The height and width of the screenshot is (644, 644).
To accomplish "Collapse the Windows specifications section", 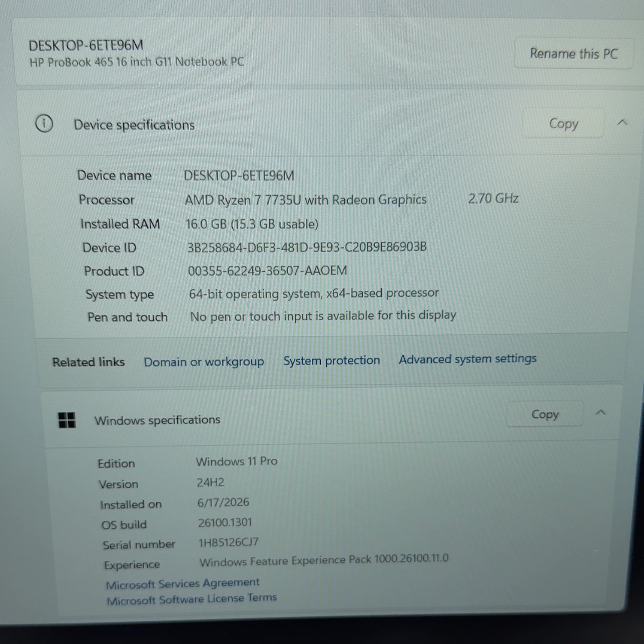I will [601, 413].
